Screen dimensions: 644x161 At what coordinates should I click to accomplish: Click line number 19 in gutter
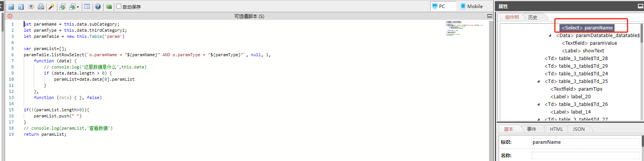(x=11, y=134)
